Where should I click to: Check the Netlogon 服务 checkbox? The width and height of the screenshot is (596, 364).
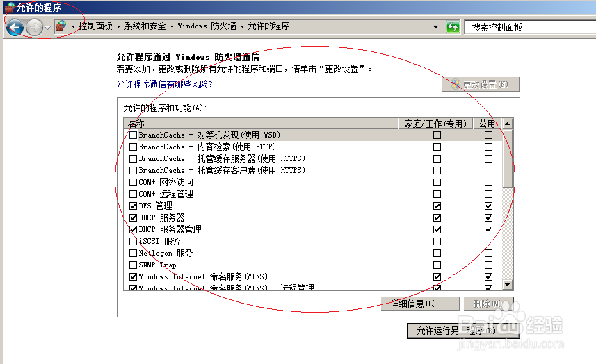[x=133, y=253]
